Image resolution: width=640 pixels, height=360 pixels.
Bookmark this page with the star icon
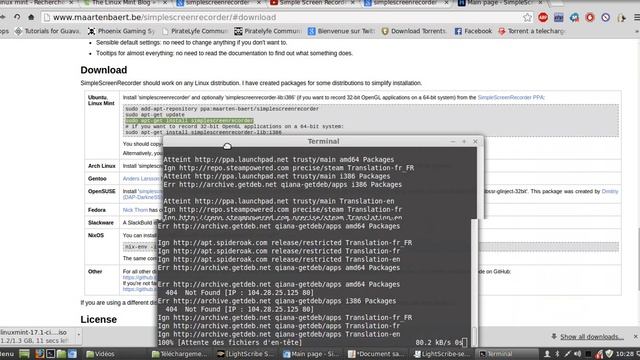[x=527, y=17]
